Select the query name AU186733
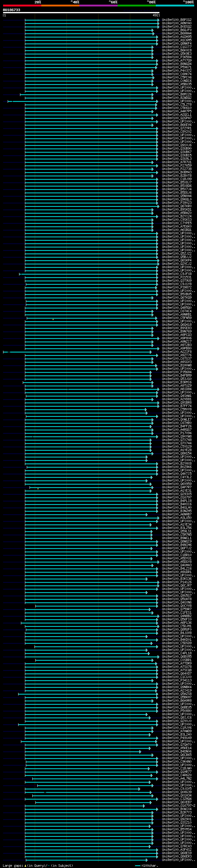This screenshot has width=197, height=868. [x=11, y=10]
